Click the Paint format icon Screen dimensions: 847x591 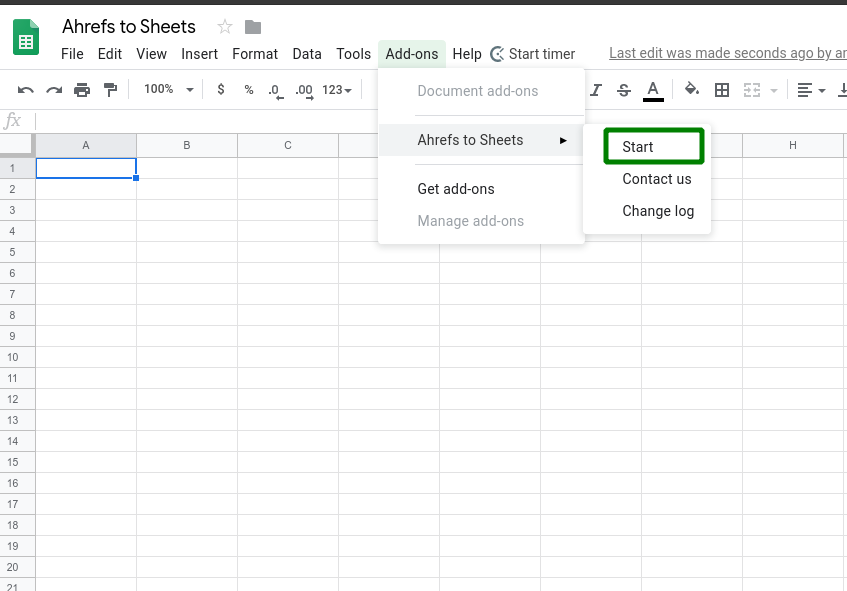[110, 89]
